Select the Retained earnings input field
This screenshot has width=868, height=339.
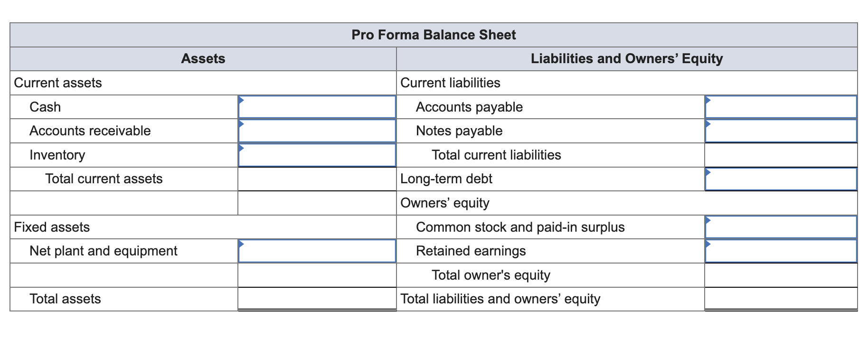781,251
